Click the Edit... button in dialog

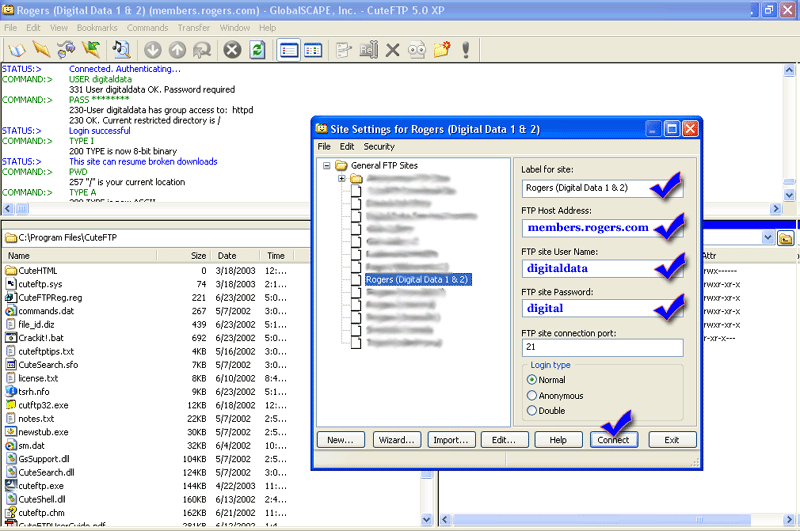[504, 440]
